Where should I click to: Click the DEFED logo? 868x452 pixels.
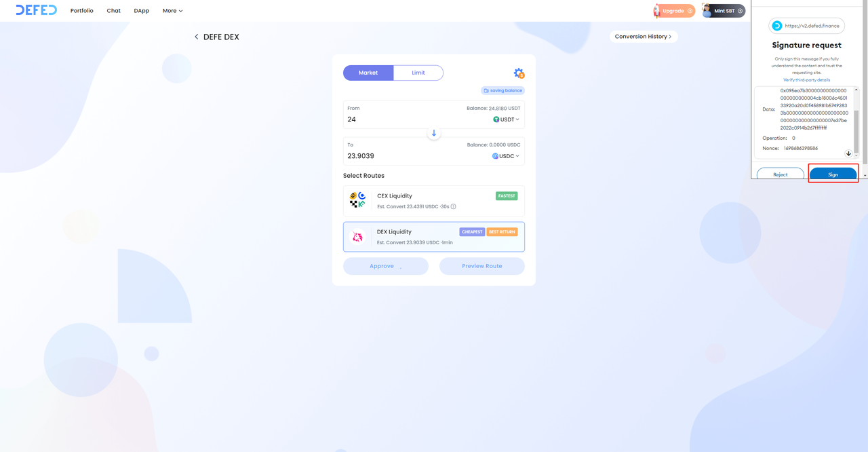37,10
